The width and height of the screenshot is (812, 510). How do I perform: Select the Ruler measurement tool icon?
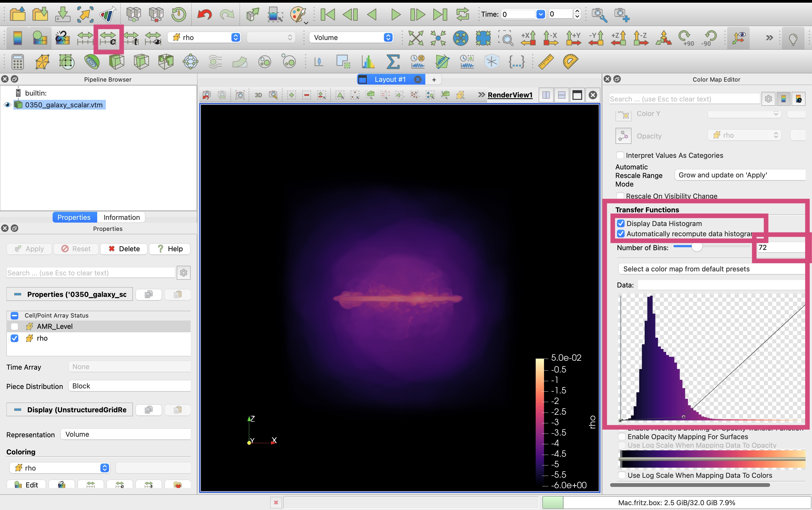(545, 62)
